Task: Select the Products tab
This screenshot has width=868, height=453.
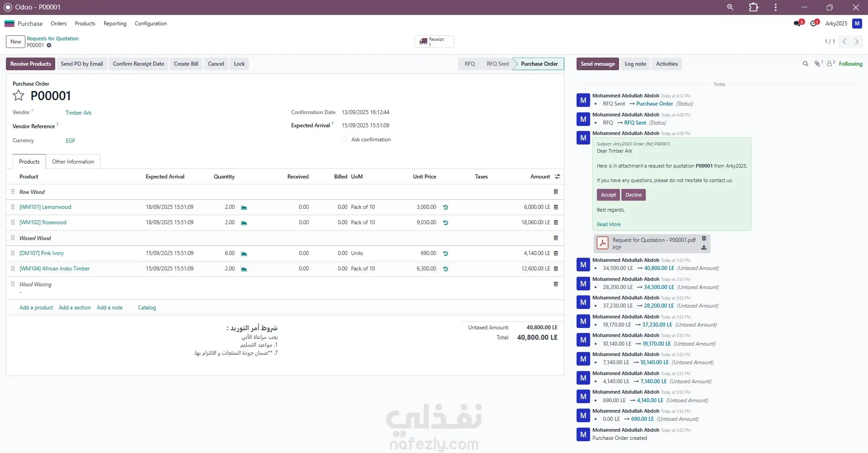Action: [x=29, y=162]
